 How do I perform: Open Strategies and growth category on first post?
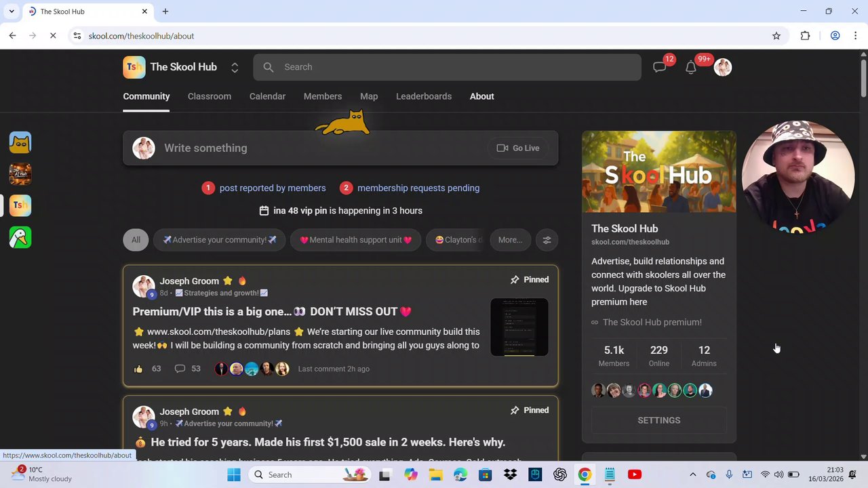click(x=221, y=293)
